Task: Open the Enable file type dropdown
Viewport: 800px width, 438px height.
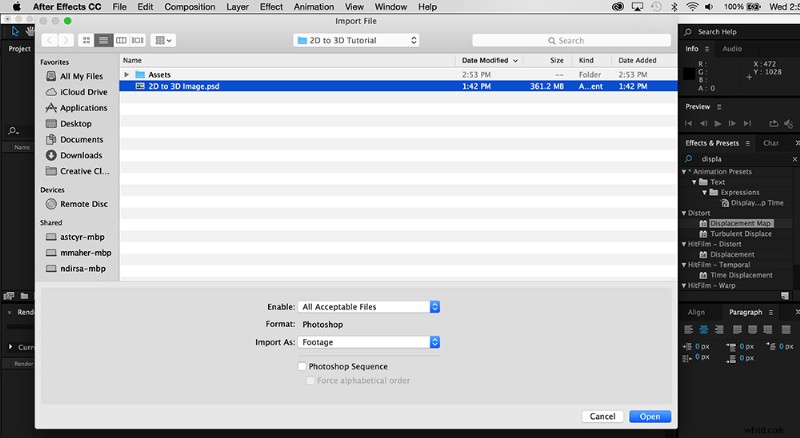Action: click(x=370, y=307)
